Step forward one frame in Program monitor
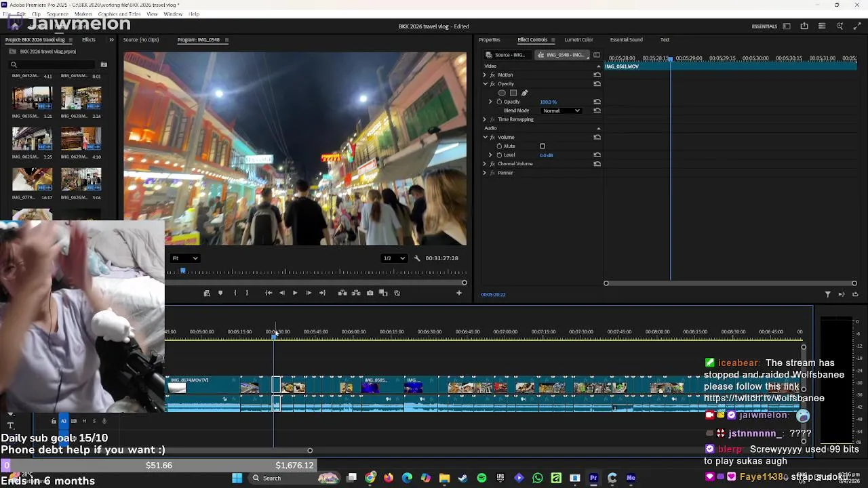The height and width of the screenshot is (488, 868). (309, 293)
